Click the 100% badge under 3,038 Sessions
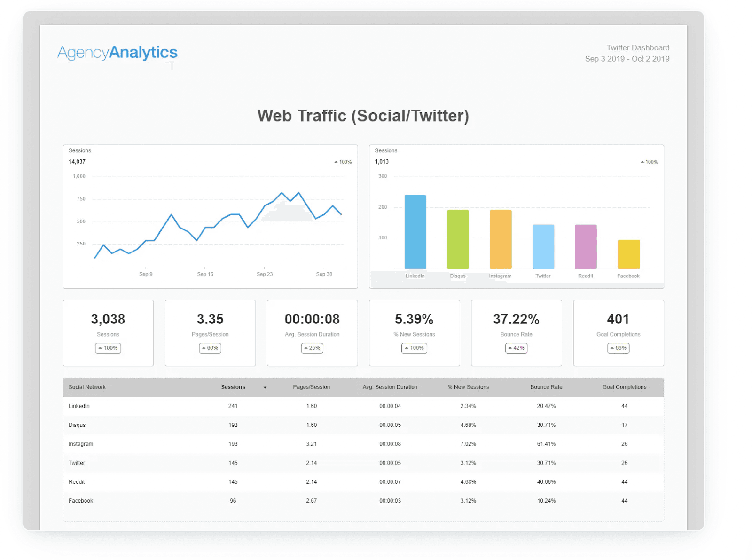The width and height of the screenshot is (752, 560). tap(108, 348)
